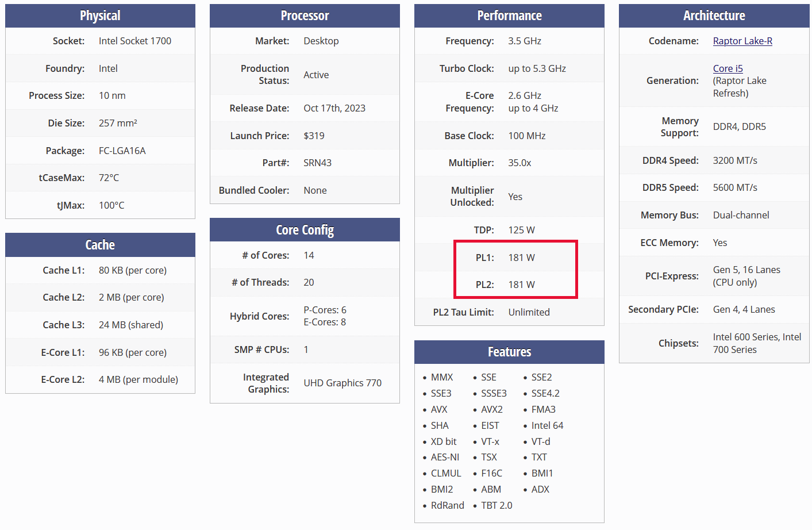The width and height of the screenshot is (812, 530).
Task: Select the part number 'SRN43'
Action: tap(318, 163)
